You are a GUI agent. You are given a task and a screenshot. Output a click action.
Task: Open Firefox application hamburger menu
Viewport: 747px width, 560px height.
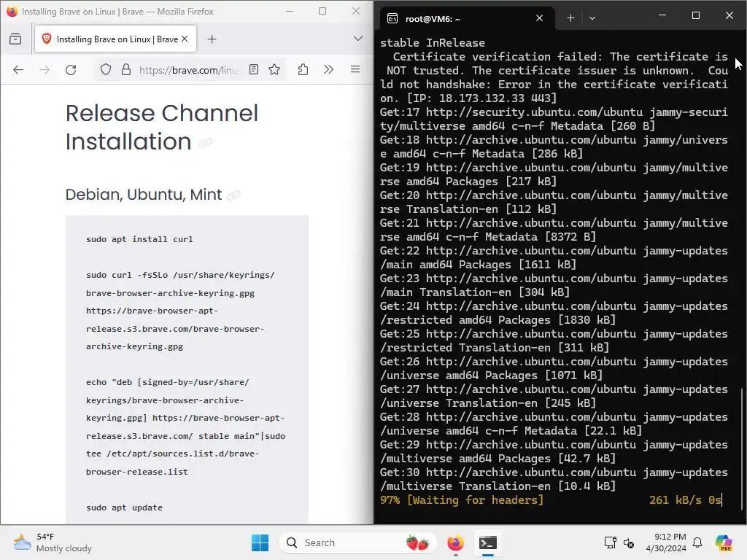click(x=355, y=69)
